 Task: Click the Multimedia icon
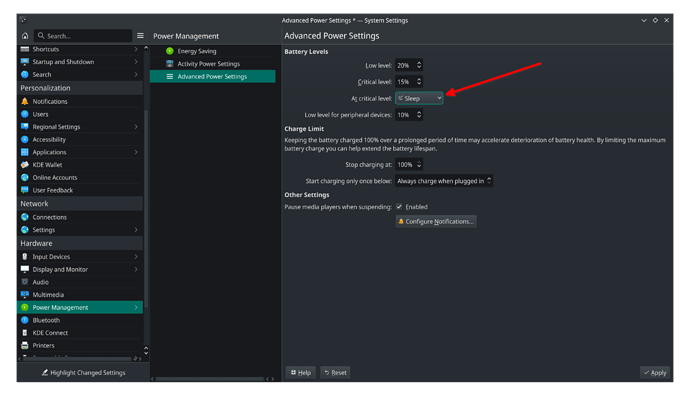25,295
